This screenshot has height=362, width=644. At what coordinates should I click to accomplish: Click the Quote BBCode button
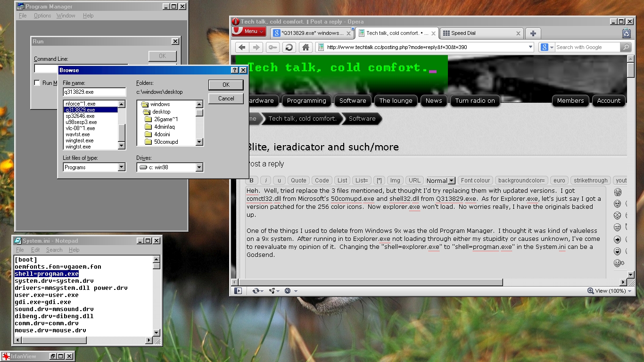tap(298, 181)
